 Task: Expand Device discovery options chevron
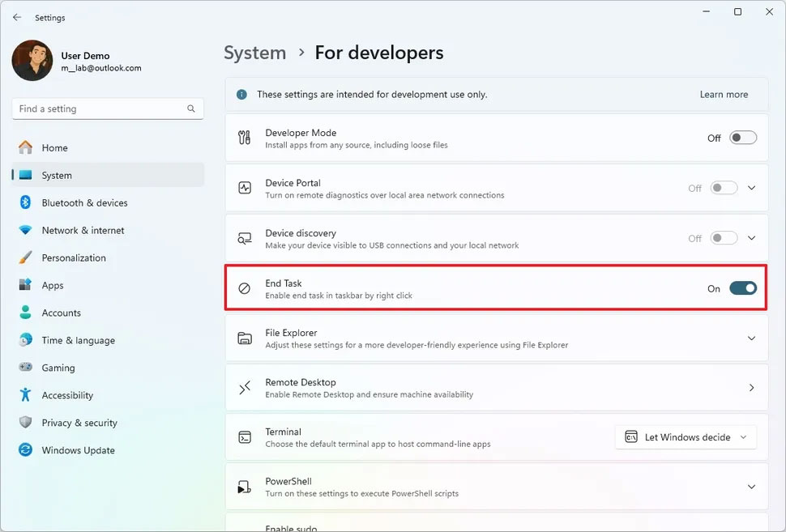click(x=751, y=238)
